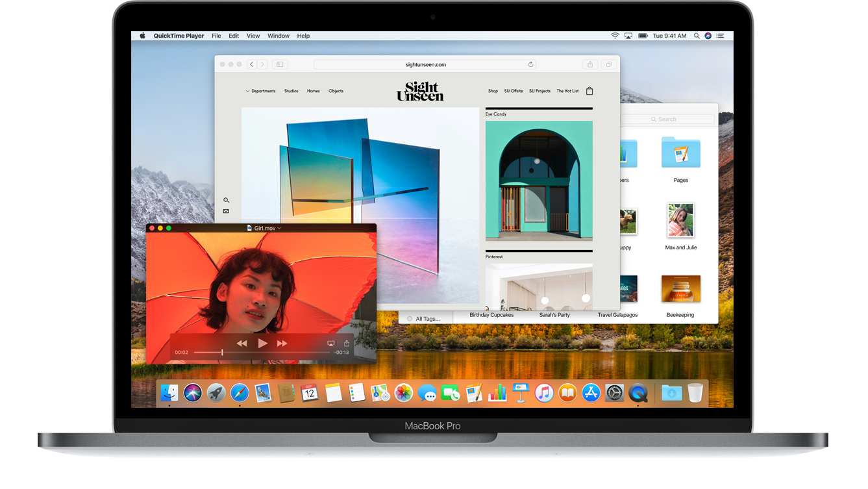The image size is (868, 489).
Task: Open Maps icon in the Dock
Action: tap(380, 393)
